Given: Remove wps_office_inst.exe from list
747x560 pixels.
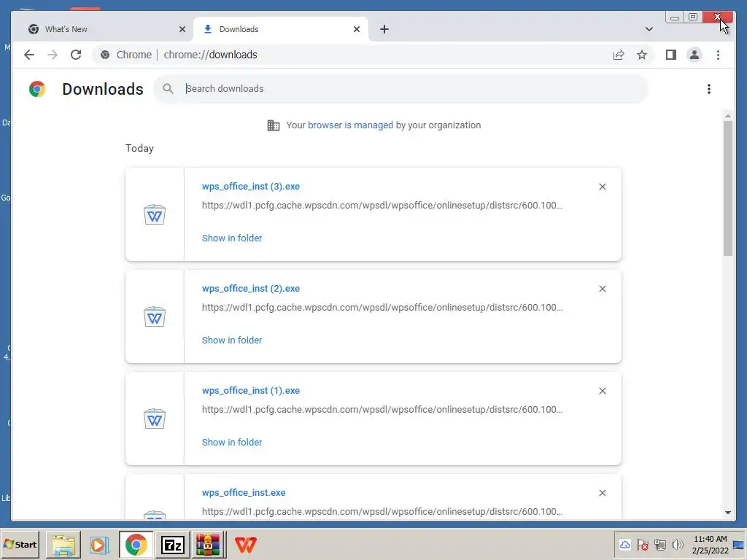Looking at the screenshot, I should point(602,493).
